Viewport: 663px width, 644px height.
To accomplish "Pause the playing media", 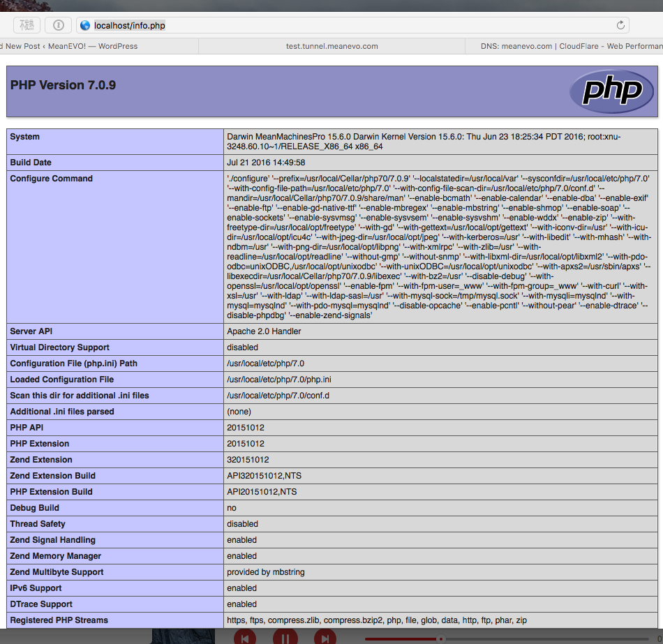I will [x=285, y=637].
